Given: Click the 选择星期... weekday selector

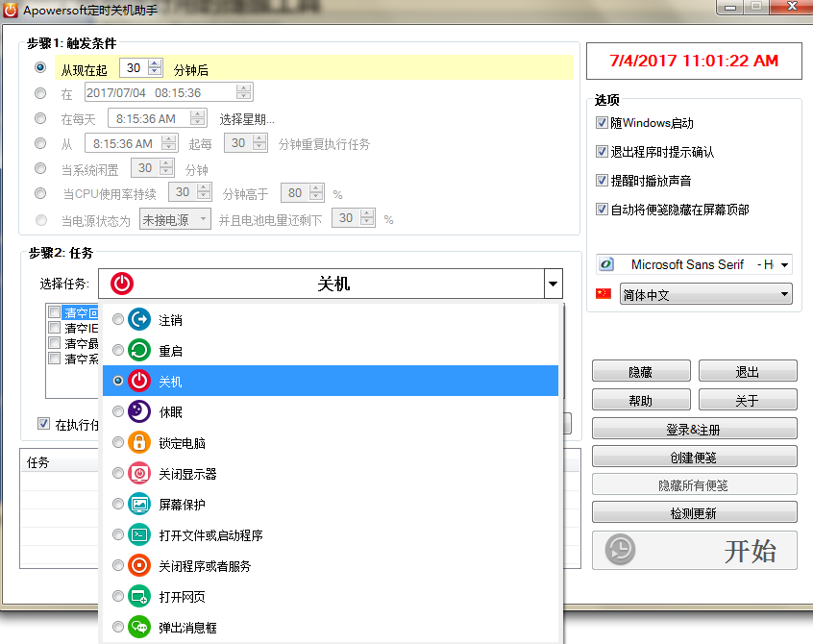Looking at the screenshot, I should [247, 119].
